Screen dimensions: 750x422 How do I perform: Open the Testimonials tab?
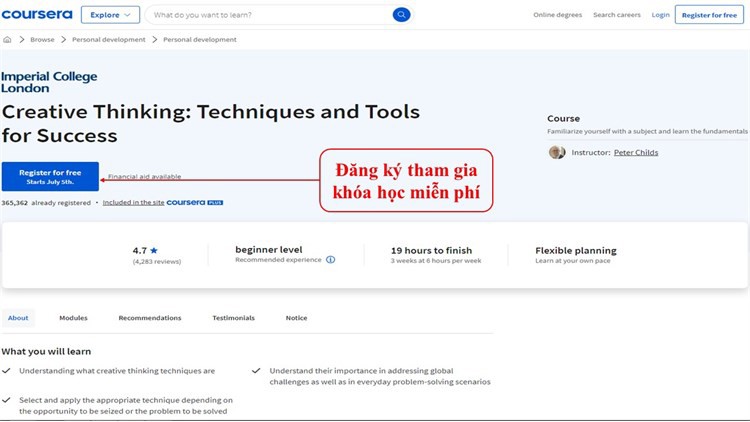click(233, 318)
